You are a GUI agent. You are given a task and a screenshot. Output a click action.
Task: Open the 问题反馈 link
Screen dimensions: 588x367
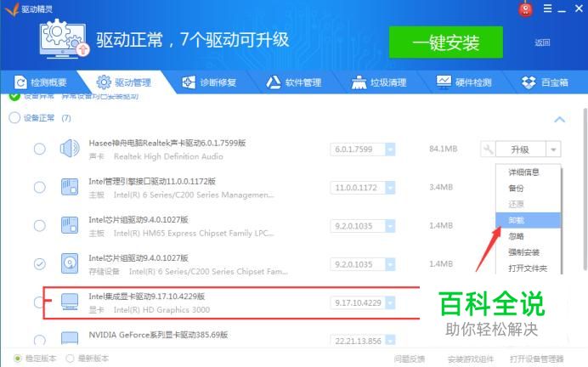[409, 359]
